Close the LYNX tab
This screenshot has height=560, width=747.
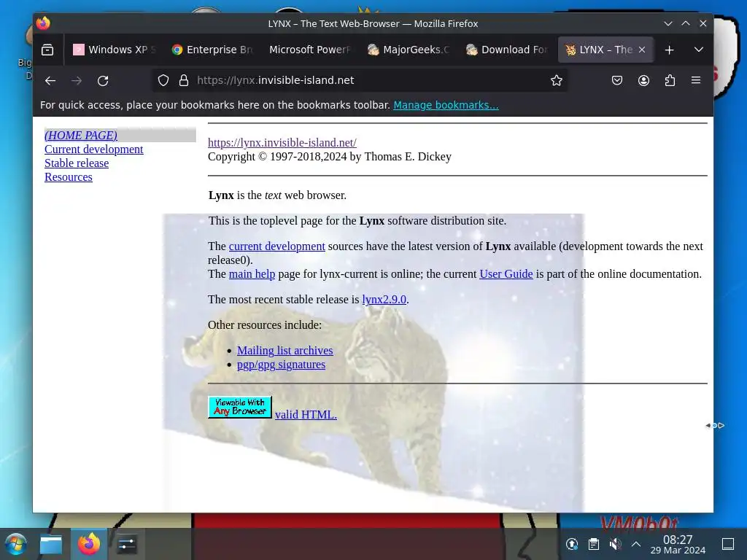pos(642,50)
